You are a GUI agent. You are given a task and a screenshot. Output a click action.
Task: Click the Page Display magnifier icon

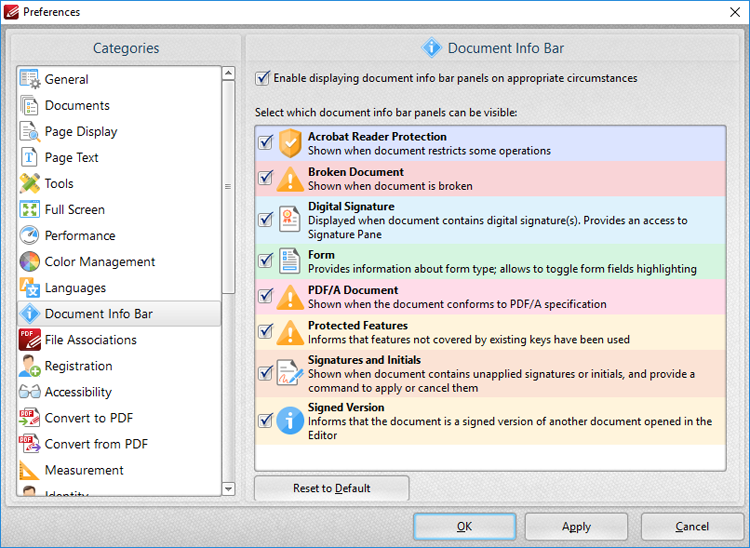click(30, 132)
